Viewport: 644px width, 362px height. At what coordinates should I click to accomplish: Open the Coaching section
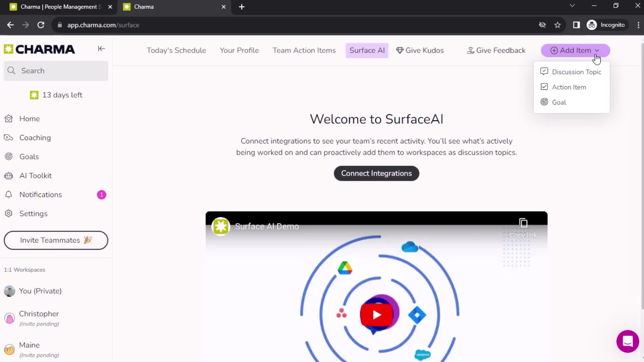click(x=35, y=137)
